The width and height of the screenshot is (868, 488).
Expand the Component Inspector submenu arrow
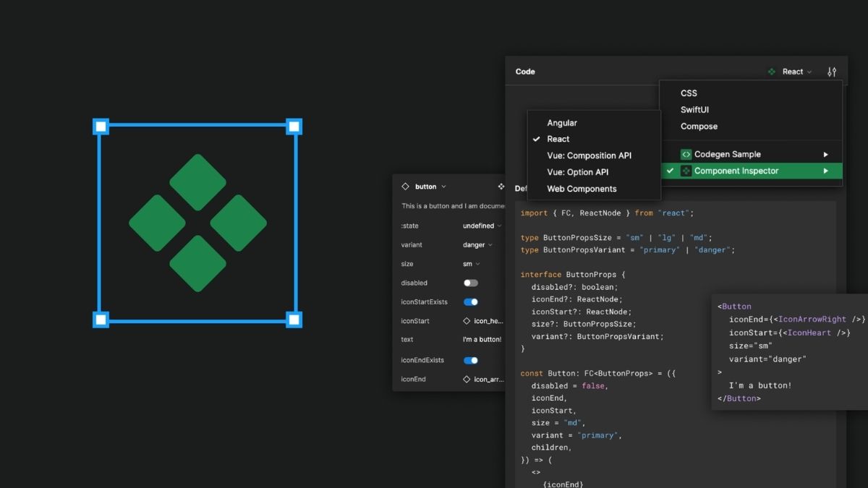pos(825,171)
